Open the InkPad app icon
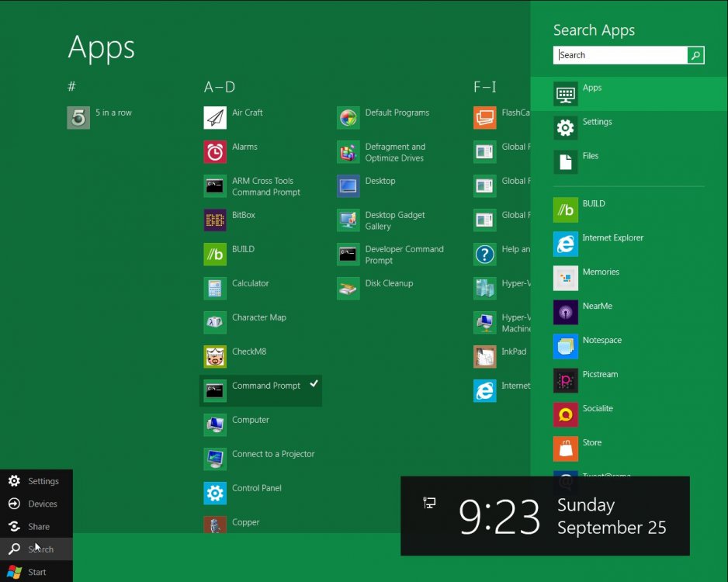The height and width of the screenshot is (582, 728). (485, 357)
